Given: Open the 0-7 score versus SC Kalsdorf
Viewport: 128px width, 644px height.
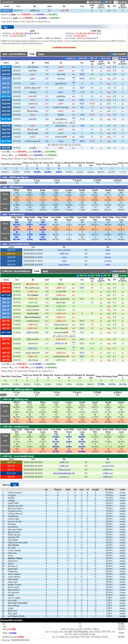Looking at the screenshot, I should point(47,295).
